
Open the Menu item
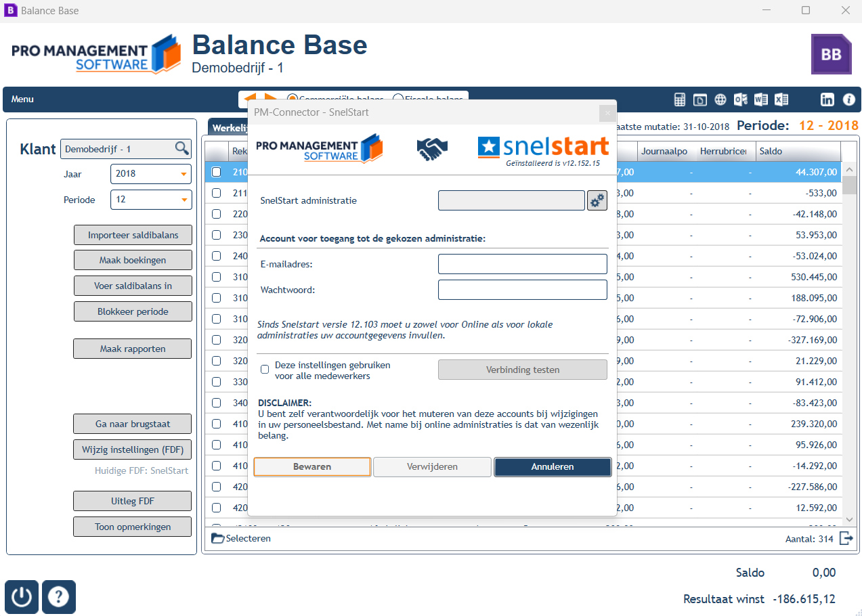[22, 100]
